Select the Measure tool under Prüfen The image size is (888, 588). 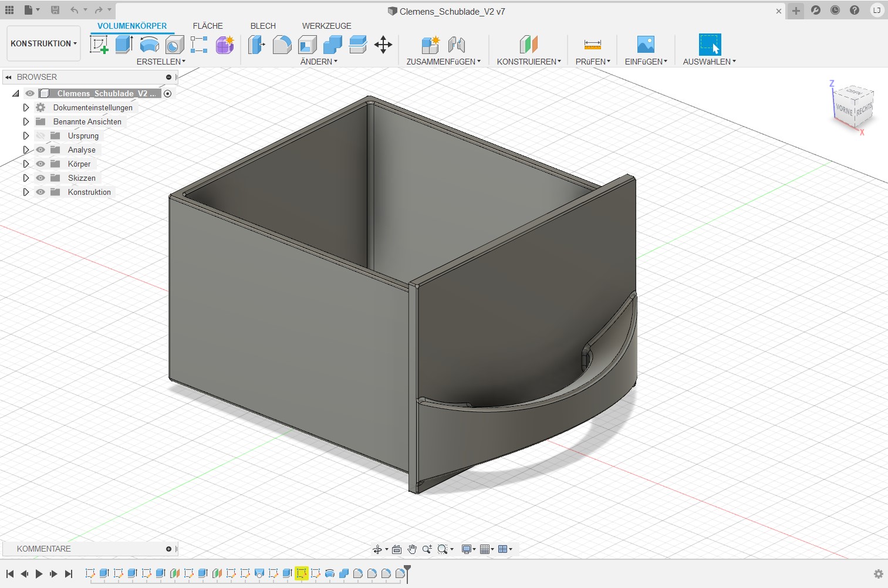[592, 45]
